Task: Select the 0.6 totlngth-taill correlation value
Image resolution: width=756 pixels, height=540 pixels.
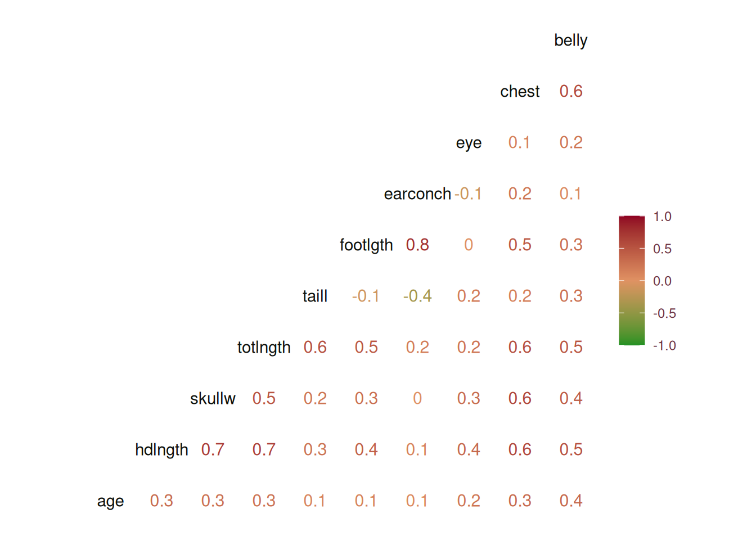Action: coord(315,347)
